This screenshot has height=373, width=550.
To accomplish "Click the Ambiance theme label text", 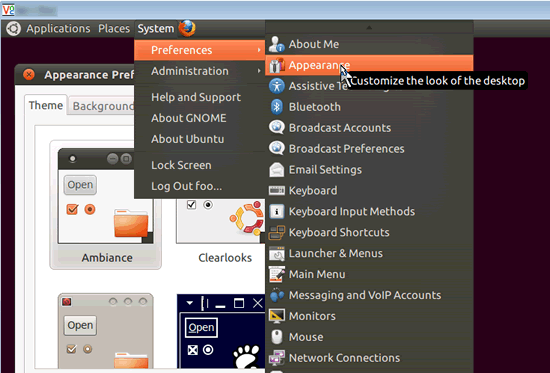I will 107,258.
